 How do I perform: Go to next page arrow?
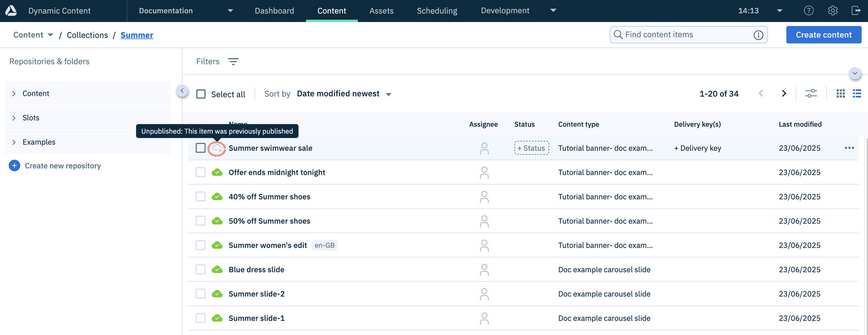[x=784, y=94]
